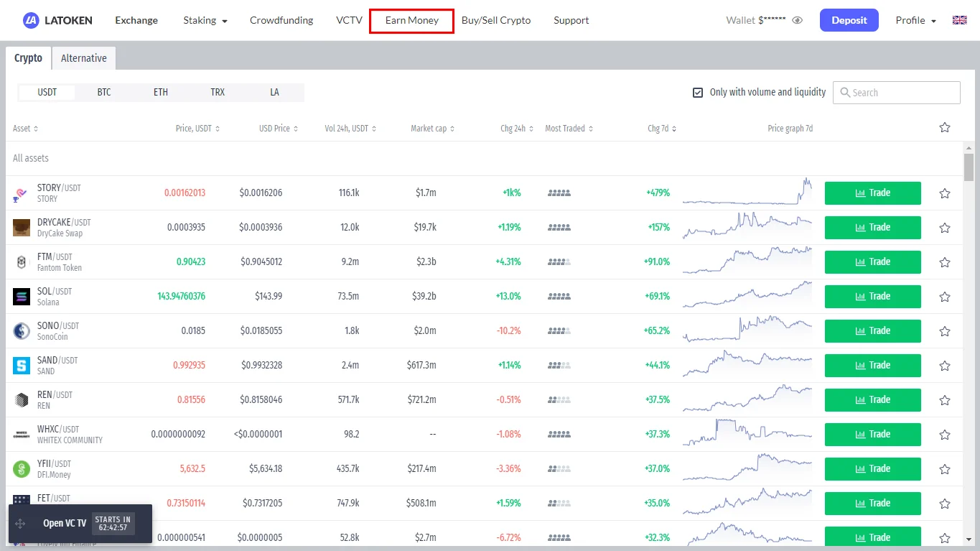Click the WHITEX COMMUNITY coin icon

(x=22, y=435)
